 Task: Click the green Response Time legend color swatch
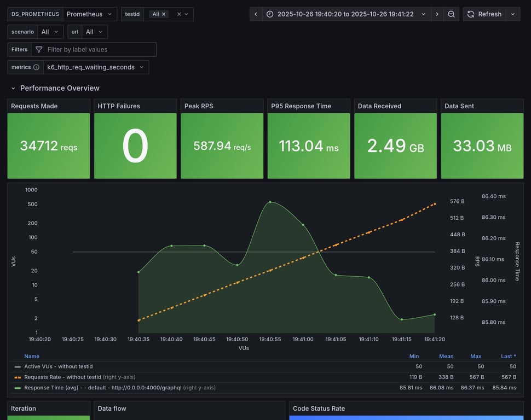(18, 388)
